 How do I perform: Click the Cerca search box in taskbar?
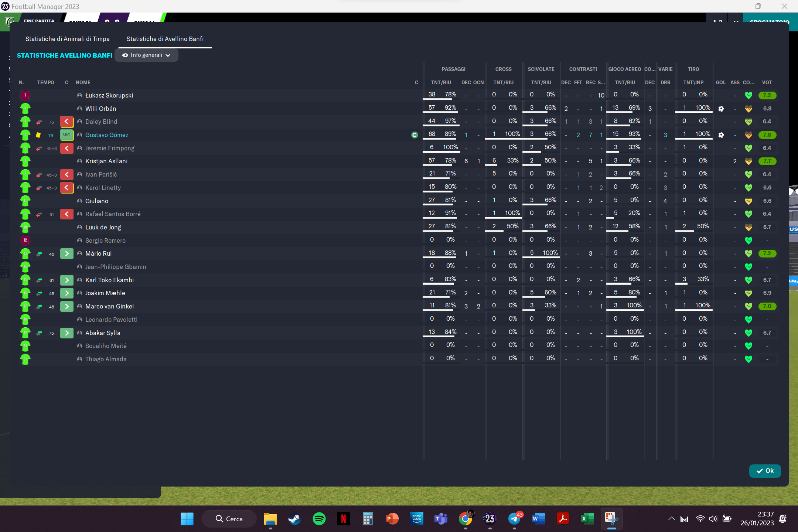tap(229, 519)
